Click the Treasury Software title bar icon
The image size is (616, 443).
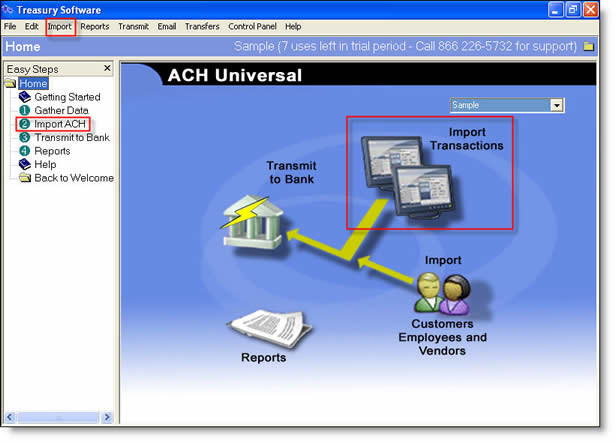[x=7, y=9]
